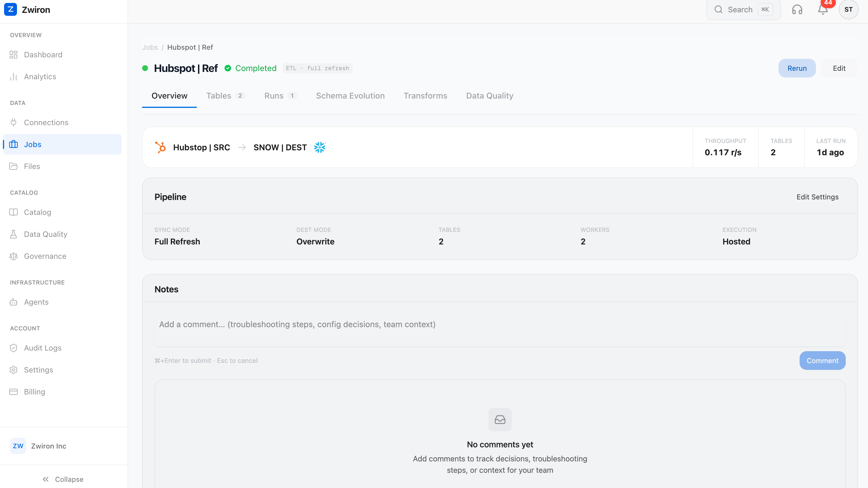868x488 pixels.
Task: Open the Governance page
Action: tap(62, 256)
